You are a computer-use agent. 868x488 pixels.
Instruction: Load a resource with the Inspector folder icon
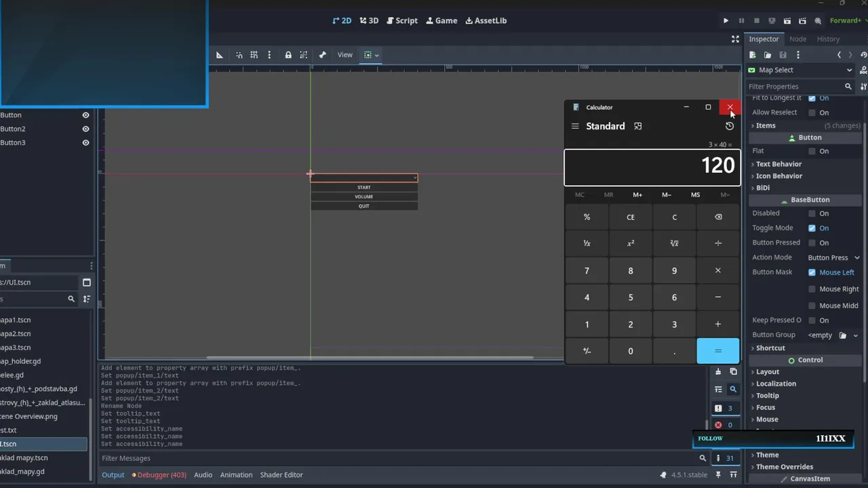[x=768, y=55]
